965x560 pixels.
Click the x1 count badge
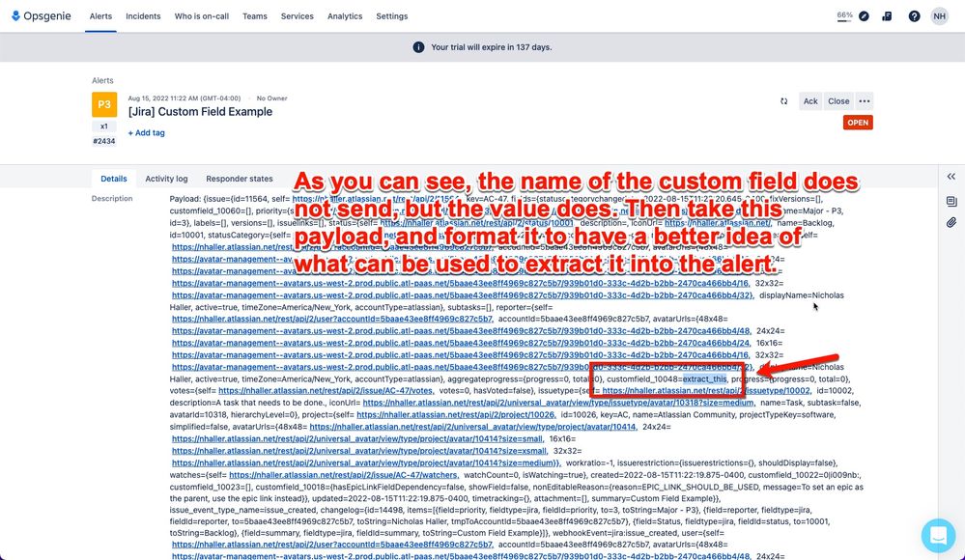(104, 126)
